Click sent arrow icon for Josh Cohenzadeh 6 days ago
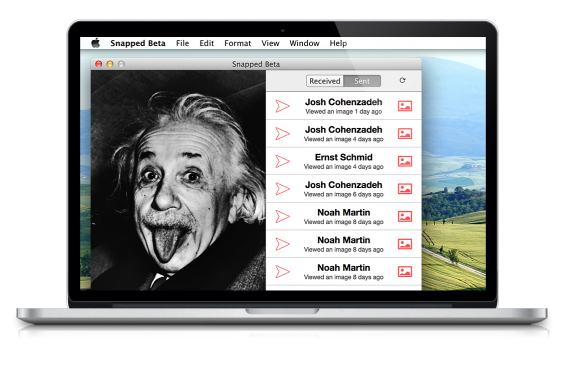This screenshot has height=365, width=568. point(283,189)
